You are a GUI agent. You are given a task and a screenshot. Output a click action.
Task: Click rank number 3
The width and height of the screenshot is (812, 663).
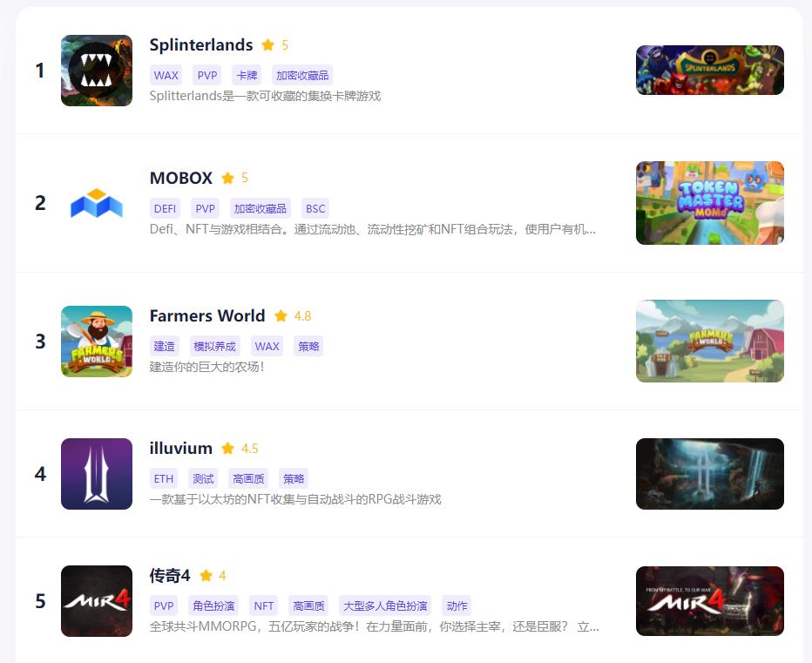coord(40,342)
